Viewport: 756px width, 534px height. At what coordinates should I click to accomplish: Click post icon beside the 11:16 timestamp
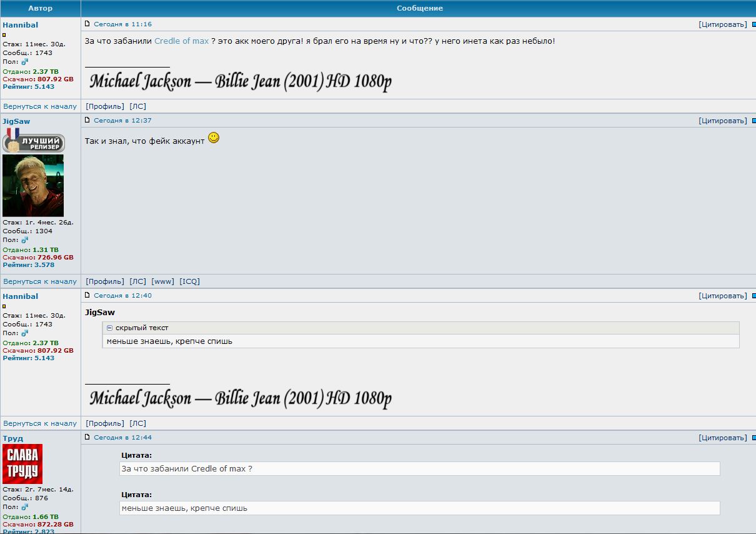tap(87, 24)
